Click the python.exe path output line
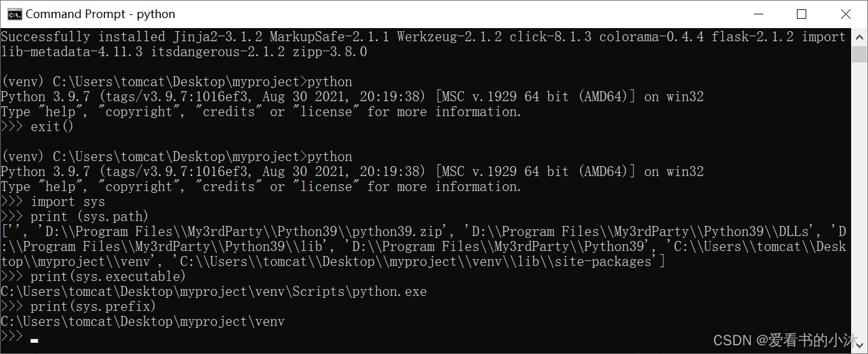The height and width of the screenshot is (354, 868). [214, 292]
